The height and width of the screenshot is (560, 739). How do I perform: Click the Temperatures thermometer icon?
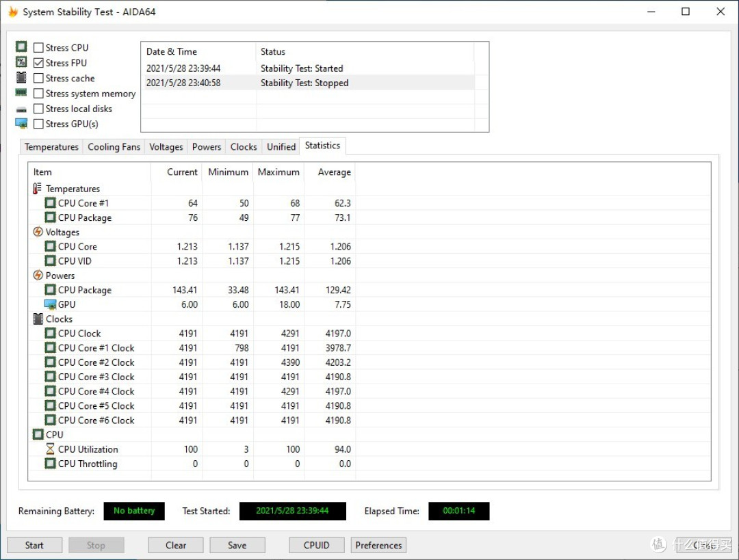[x=37, y=189]
